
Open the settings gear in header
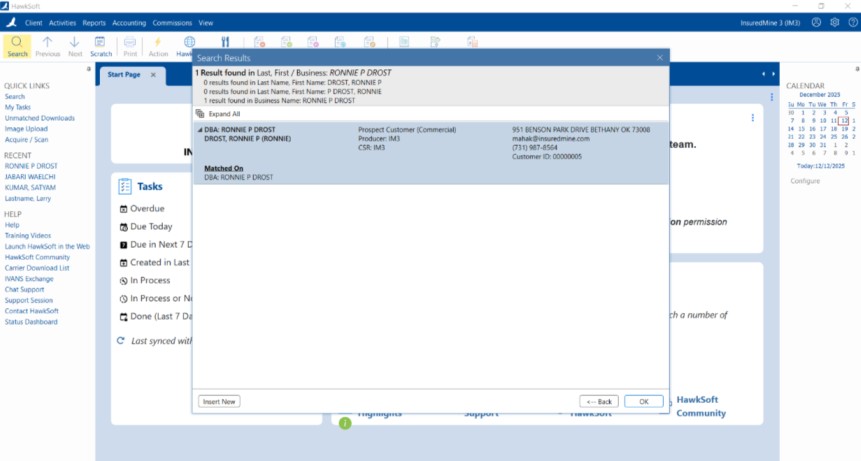click(x=834, y=22)
